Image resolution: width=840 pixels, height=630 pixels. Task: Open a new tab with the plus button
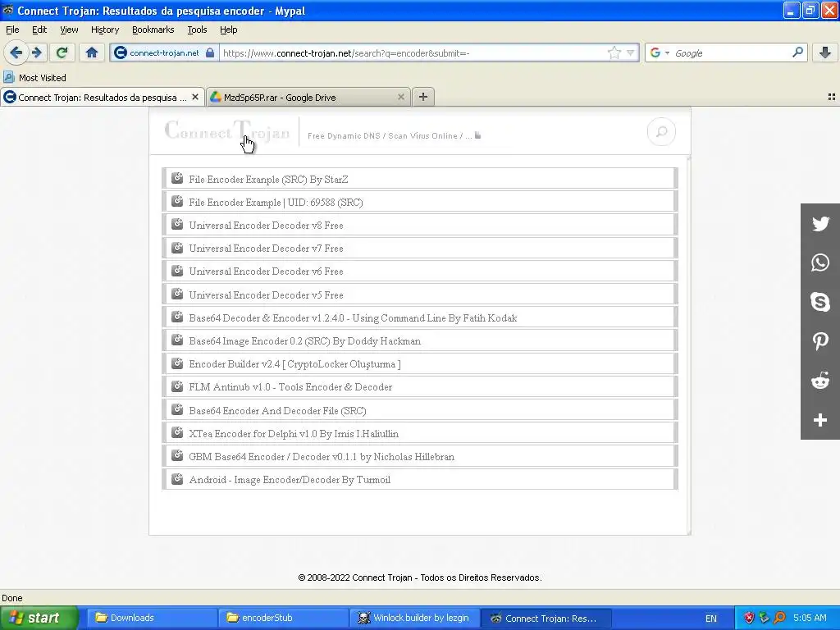[x=423, y=97]
